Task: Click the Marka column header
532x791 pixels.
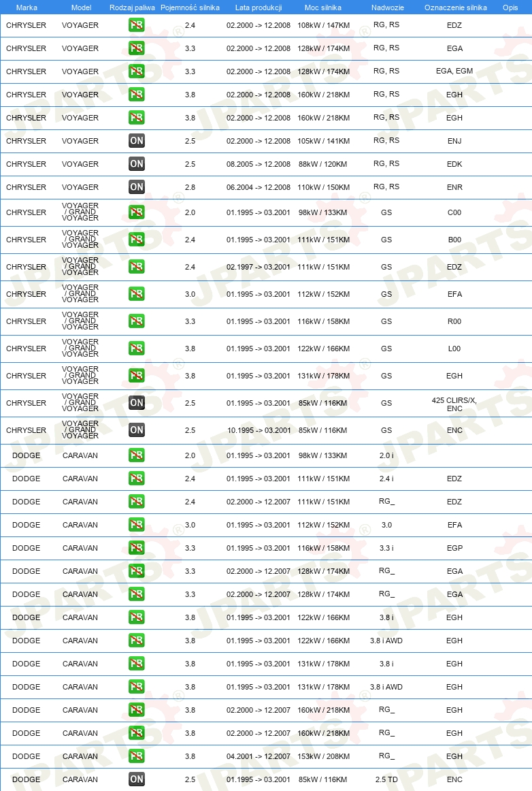Action: click(27, 7)
